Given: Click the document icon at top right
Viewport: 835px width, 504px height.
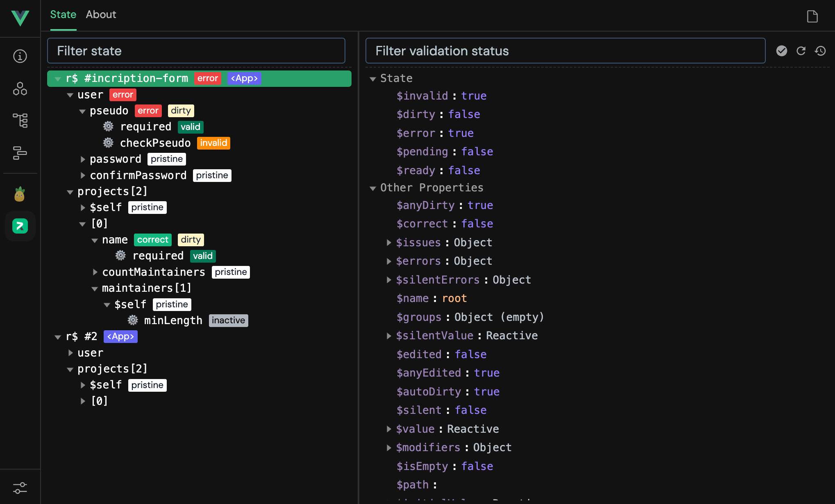Looking at the screenshot, I should click(812, 16).
